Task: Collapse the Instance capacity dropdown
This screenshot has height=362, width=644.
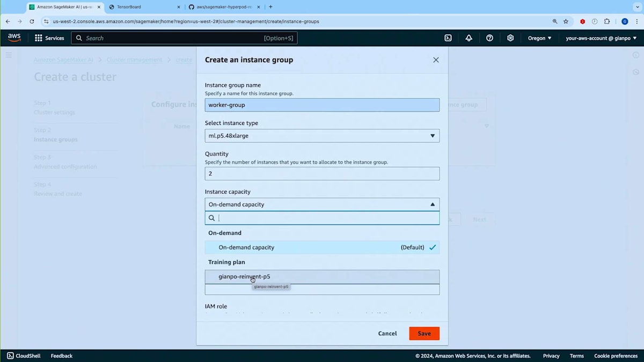Action: (x=322, y=204)
